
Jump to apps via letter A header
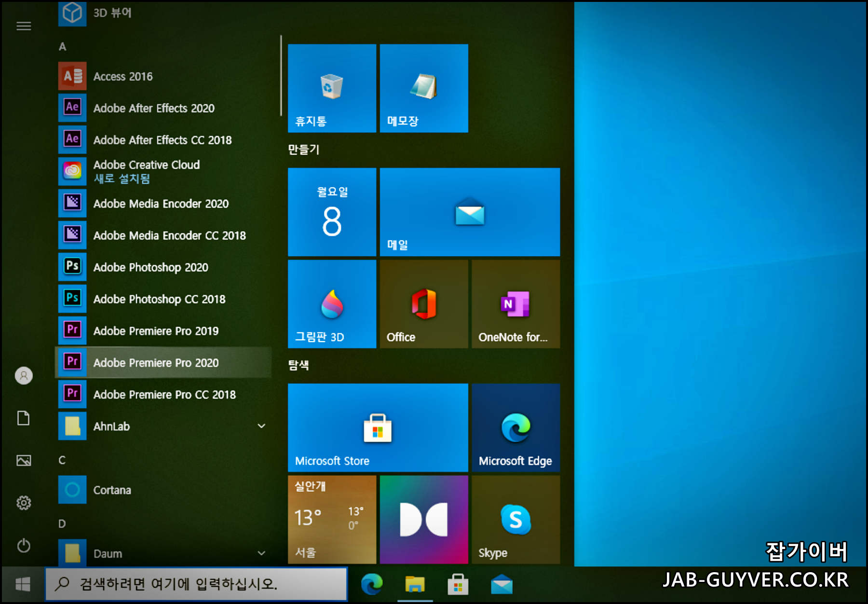point(62,47)
